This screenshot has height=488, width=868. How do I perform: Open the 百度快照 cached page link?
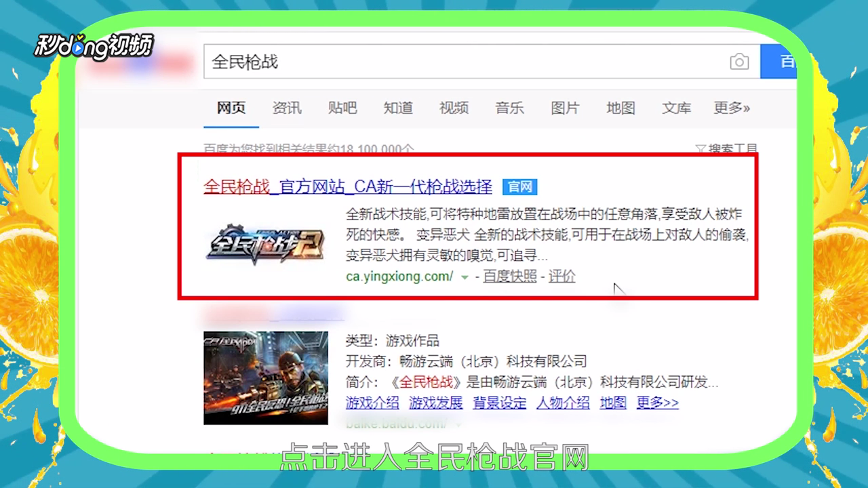click(x=509, y=277)
